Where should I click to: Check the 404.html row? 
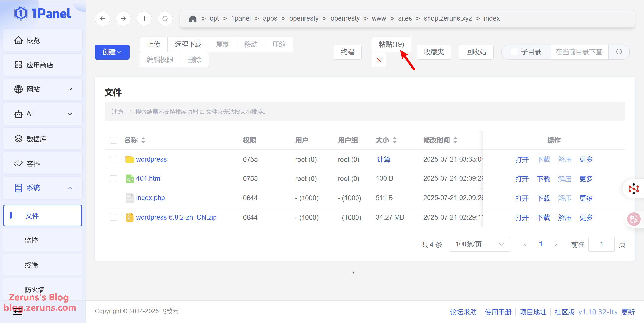113,179
